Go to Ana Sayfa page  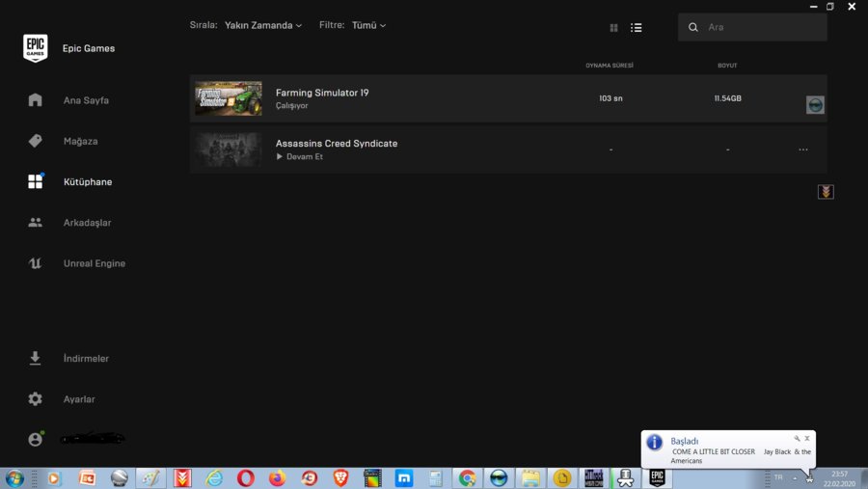[86, 100]
